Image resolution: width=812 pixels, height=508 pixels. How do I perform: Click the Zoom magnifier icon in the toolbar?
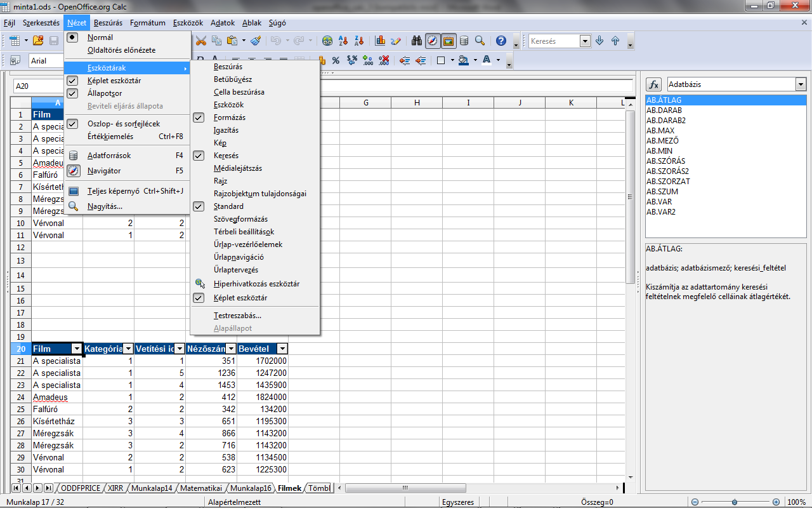click(480, 41)
